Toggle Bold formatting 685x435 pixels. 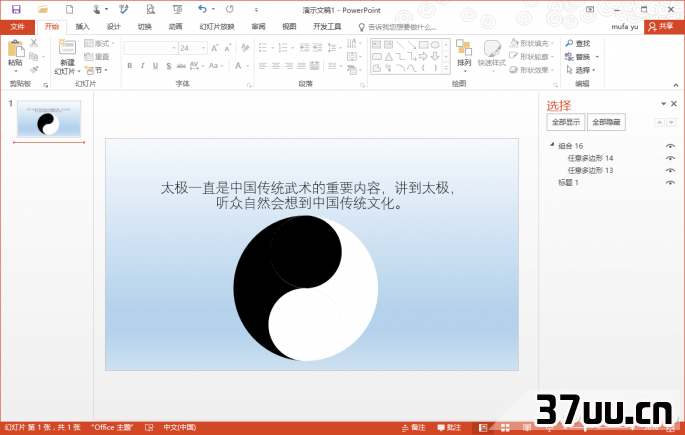click(129, 66)
